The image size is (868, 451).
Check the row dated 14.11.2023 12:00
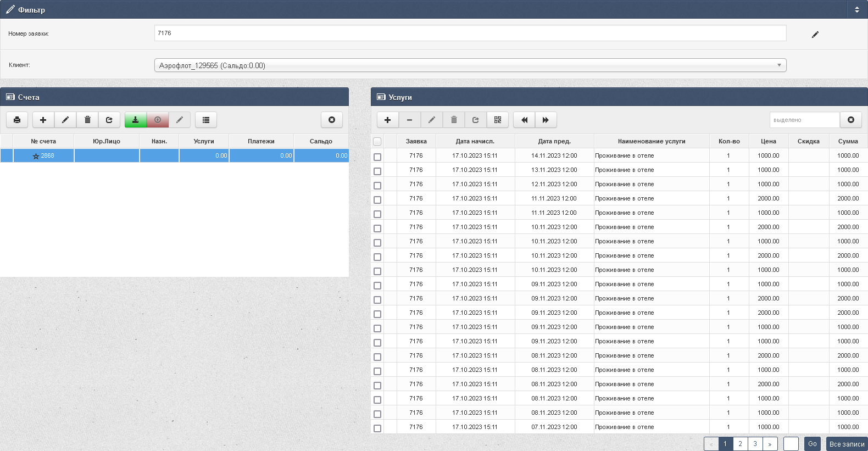click(x=377, y=157)
